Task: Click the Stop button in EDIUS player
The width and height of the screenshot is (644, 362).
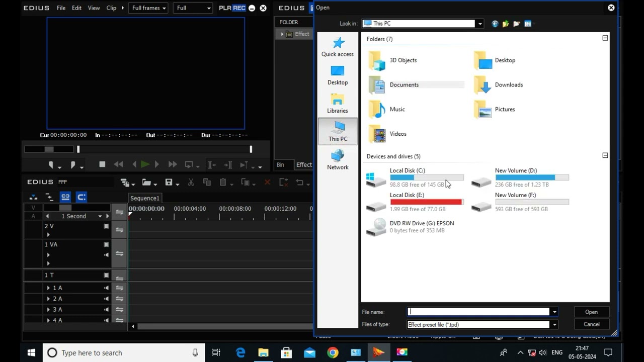Action: pos(102,164)
